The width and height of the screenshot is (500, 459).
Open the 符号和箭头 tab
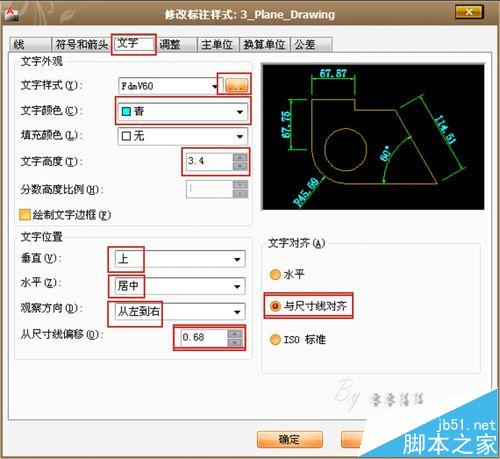click(81, 44)
